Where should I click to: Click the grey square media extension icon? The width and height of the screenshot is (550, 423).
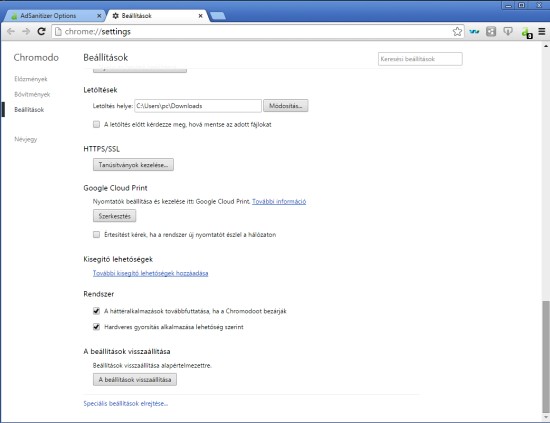point(491,32)
